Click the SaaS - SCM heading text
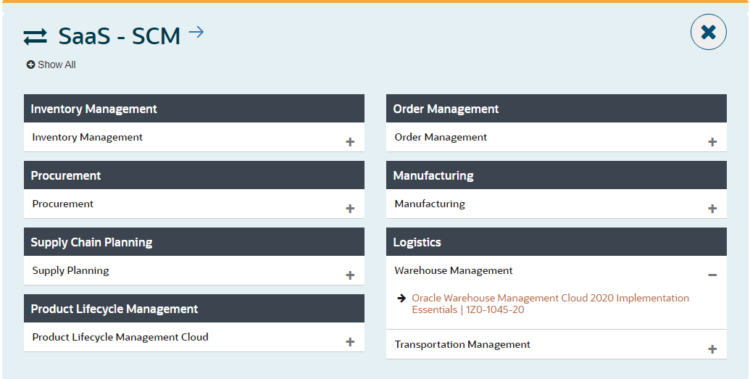750x379 pixels. click(x=119, y=36)
